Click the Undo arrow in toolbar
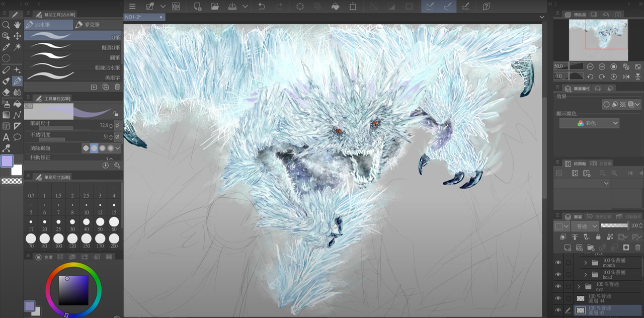 click(261, 7)
